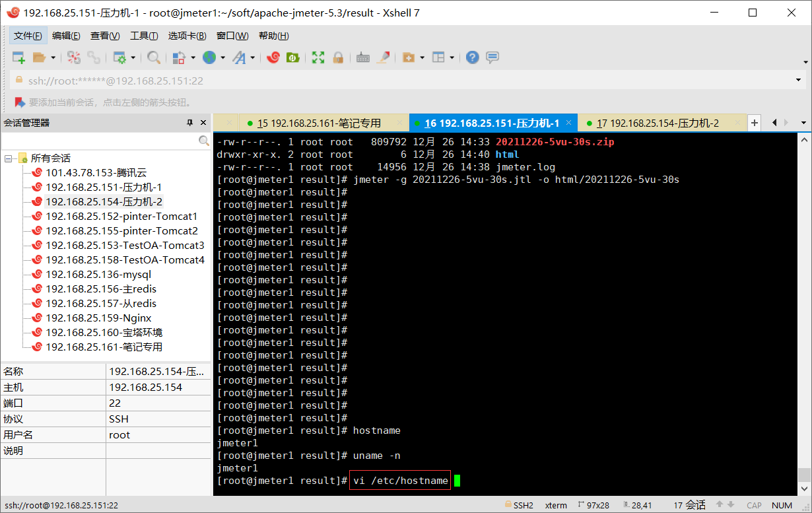Click the globe encoding icon
Image resolution: width=812 pixels, height=513 pixels.
209,57
